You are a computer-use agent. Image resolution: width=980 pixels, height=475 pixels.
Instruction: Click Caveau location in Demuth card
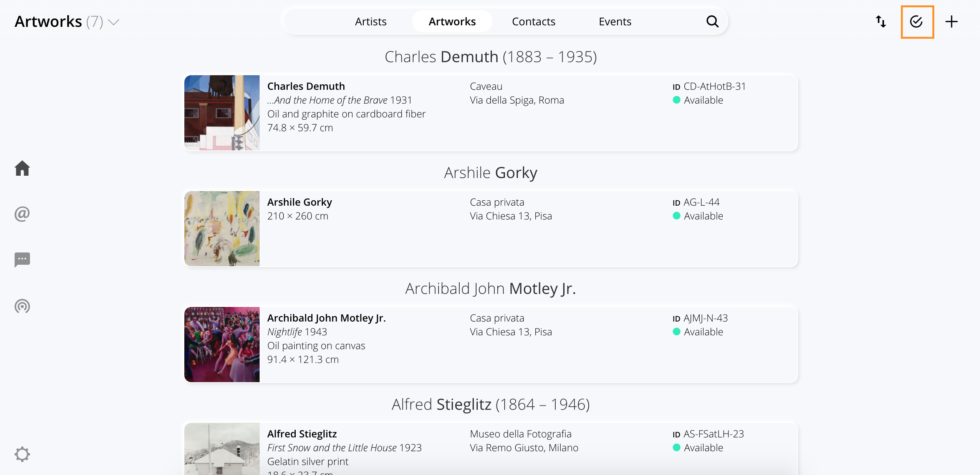click(486, 86)
